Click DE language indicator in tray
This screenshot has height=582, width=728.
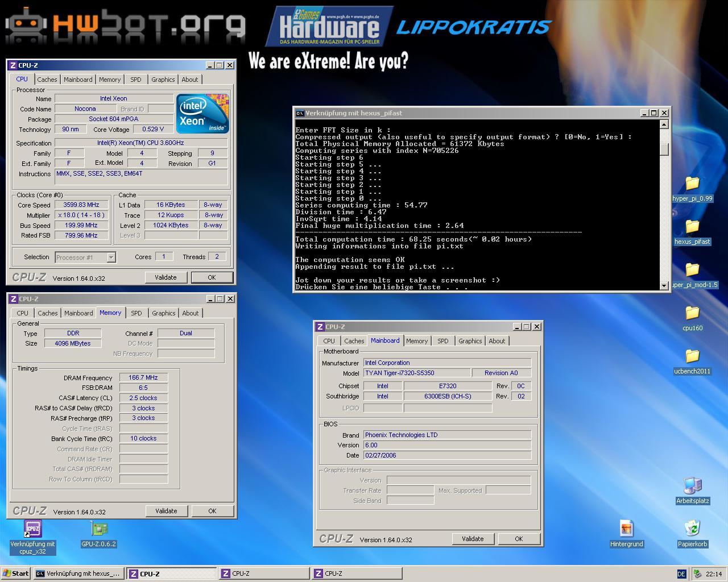(681, 574)
